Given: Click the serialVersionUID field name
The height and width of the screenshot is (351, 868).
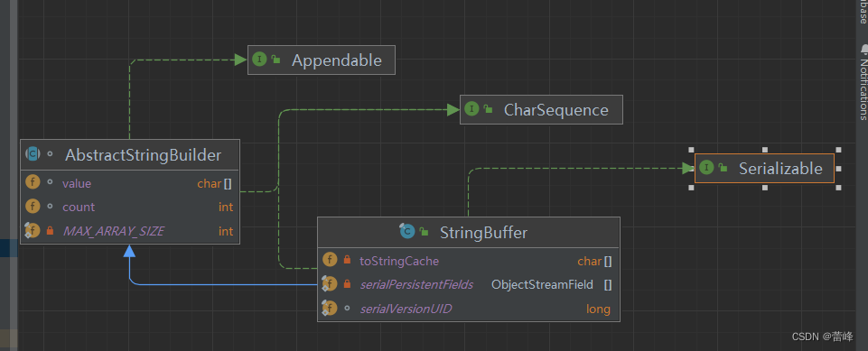Looking at the screenshot, I should point(406,309).
